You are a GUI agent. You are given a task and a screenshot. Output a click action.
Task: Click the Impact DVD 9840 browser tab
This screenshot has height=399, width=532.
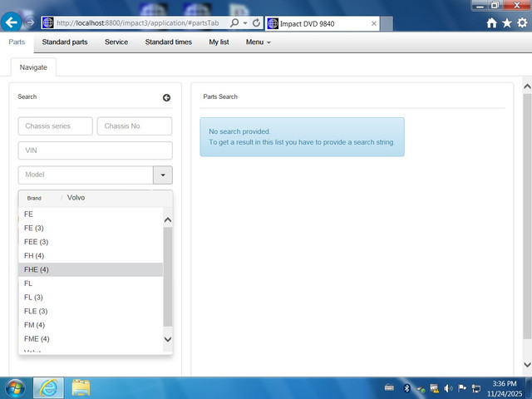click(x=323, y=24)
